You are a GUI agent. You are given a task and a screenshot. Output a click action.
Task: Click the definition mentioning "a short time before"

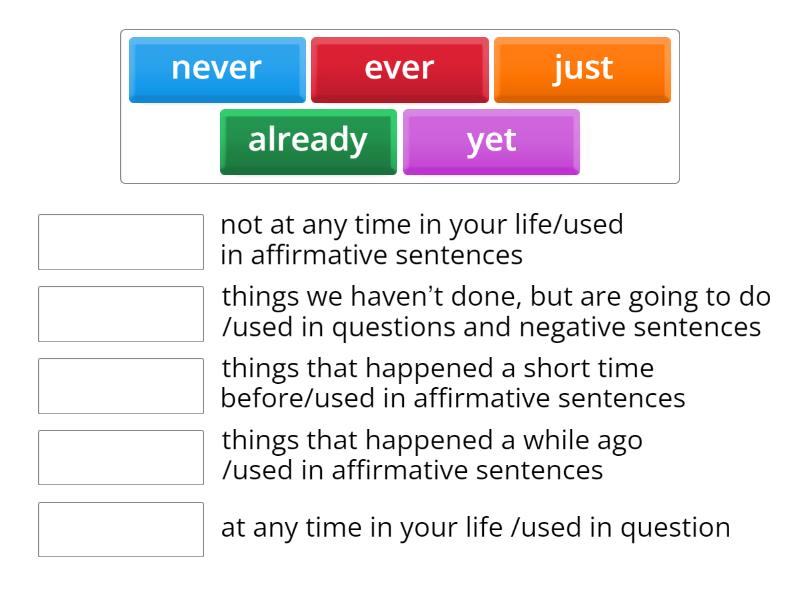(x=452, y=385)
